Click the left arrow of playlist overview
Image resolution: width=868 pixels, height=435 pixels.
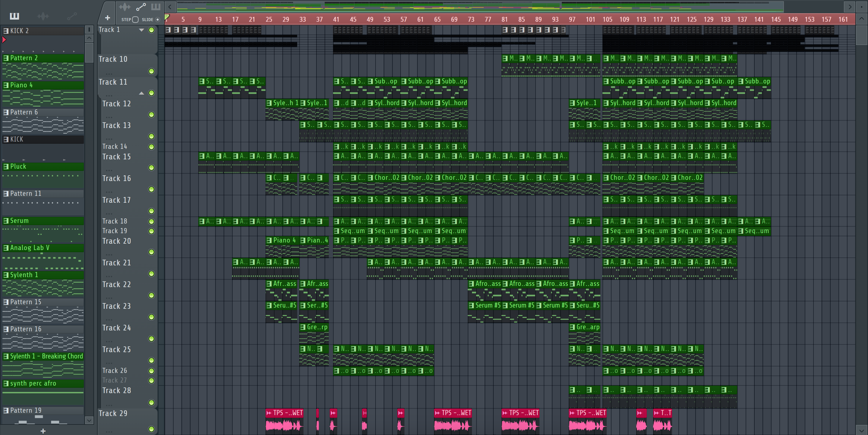(170, 7)
